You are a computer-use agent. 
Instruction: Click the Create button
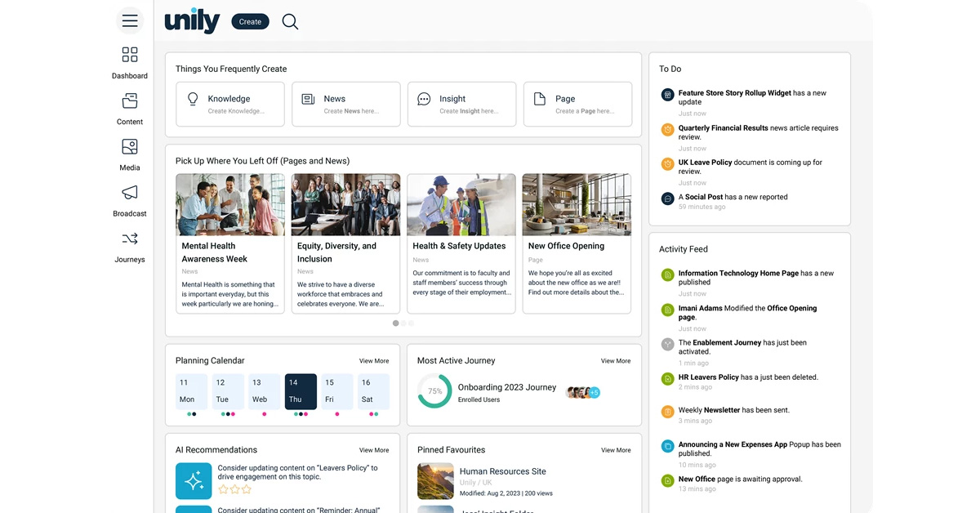click(250, 22)
